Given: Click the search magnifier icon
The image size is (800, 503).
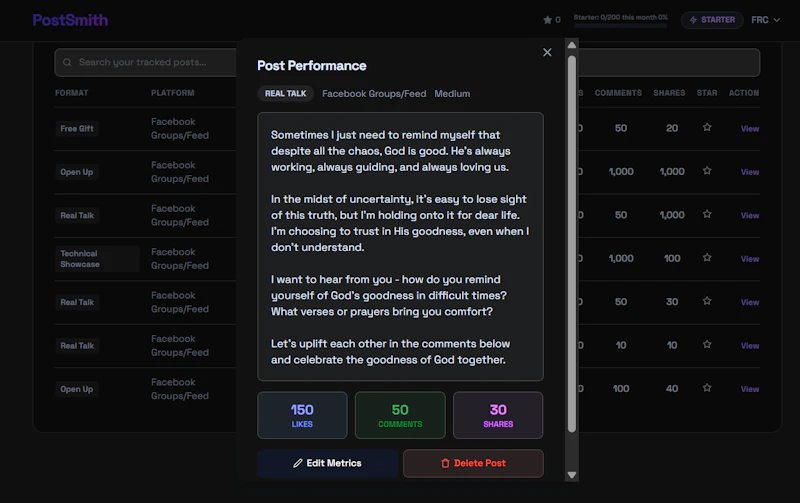Looking at the screenshot, I should click(67, 62).
